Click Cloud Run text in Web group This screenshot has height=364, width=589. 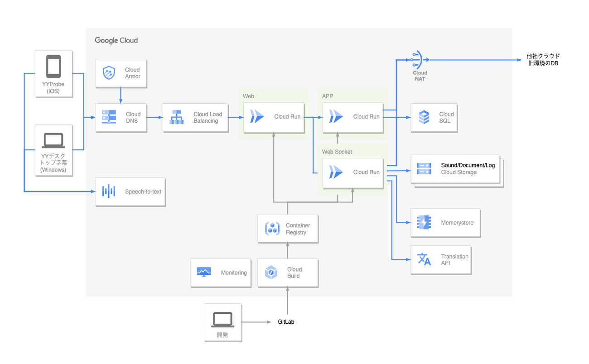click(287, 117)
